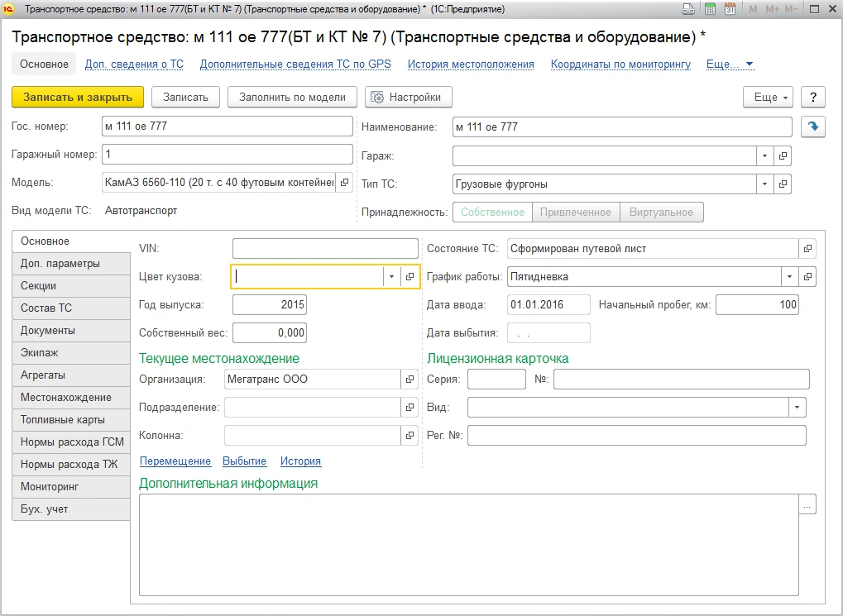
Task: Open the Модель field selection icon
Action: [x=345, y=183]
